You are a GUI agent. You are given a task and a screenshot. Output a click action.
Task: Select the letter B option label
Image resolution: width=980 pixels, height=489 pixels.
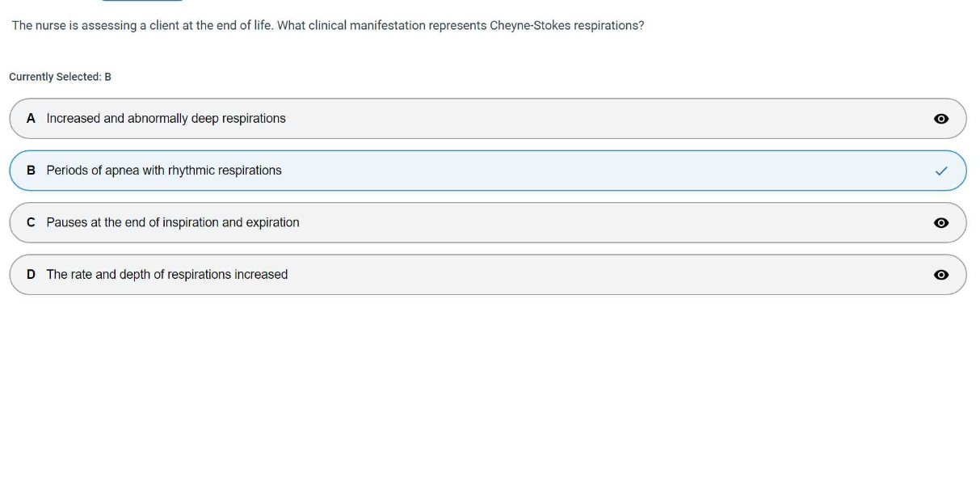[31, 171]
